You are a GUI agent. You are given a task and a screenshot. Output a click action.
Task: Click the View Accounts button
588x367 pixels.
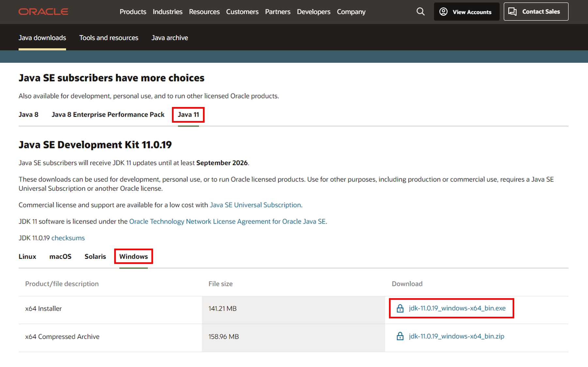[467, 12]
